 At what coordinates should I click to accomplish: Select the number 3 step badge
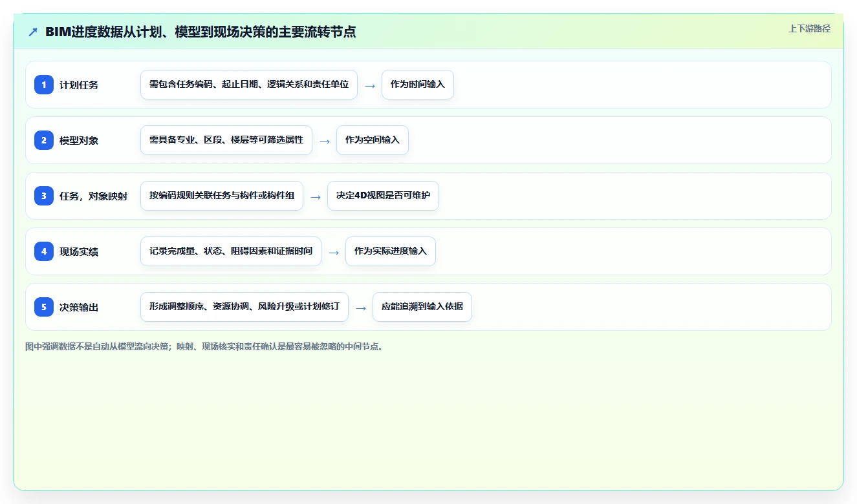tap(44, 195)
